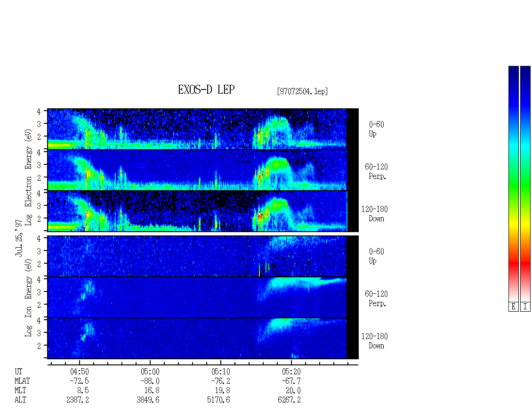Click the EXOS-D LEP plot title
The height and width of the screenshot is (412, 532).
click(206, 89)
